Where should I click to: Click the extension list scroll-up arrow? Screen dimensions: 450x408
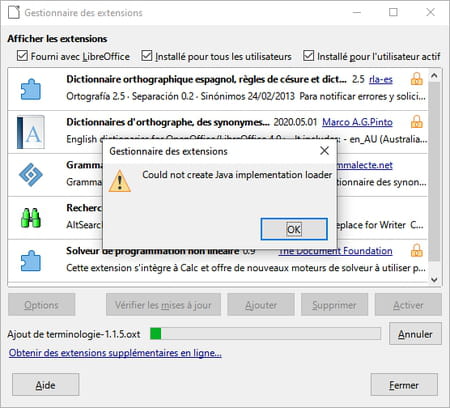coord(434,76)
